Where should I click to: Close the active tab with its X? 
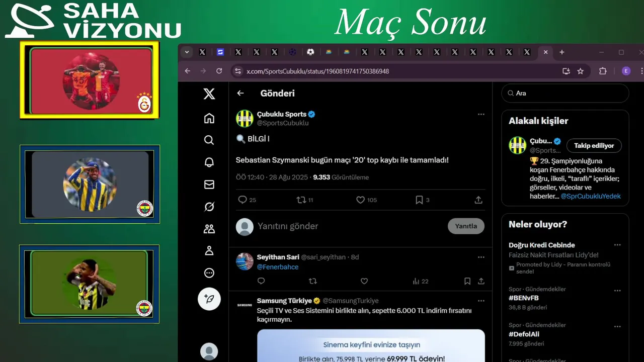click(545, 52)
